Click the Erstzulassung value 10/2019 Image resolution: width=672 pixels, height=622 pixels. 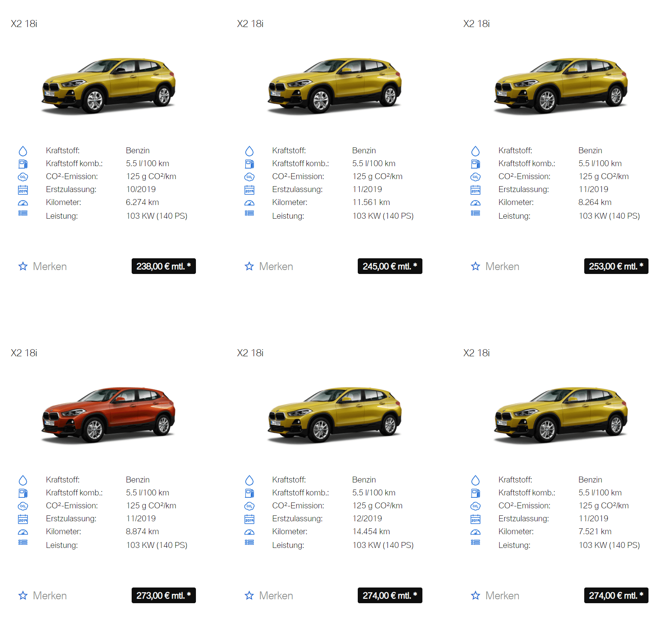click(141, 189)
